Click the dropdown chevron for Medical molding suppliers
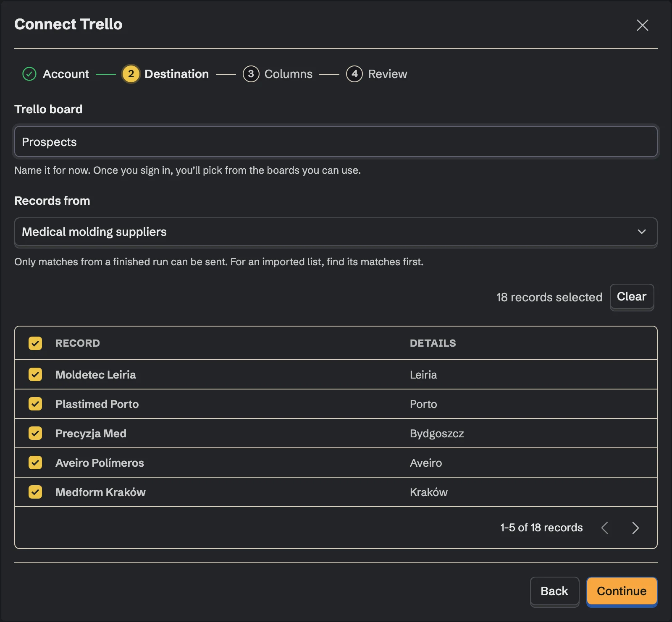 pyautogui.click(x=641, y=232)
